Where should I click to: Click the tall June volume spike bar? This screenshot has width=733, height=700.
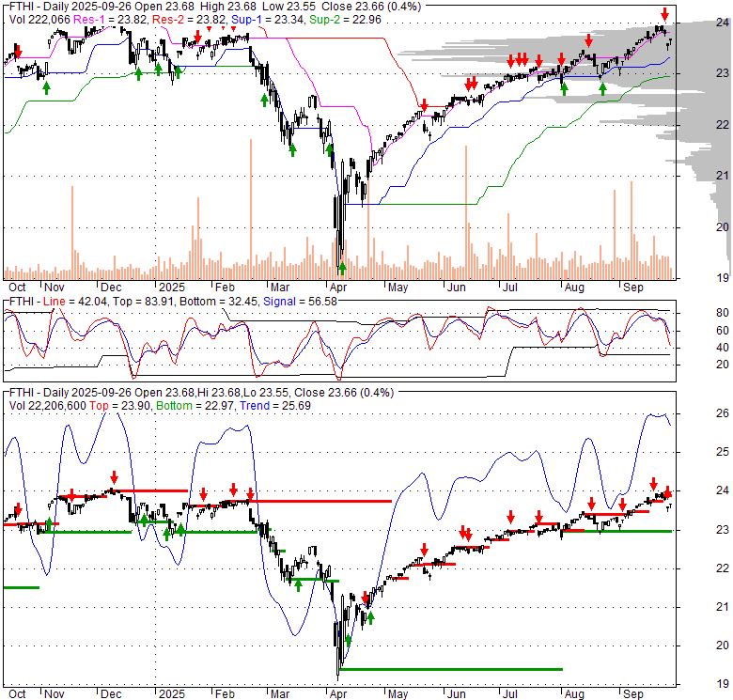(466, 212)
